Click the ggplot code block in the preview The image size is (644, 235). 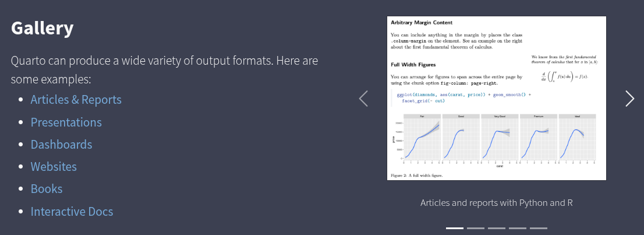pos(460,97)
